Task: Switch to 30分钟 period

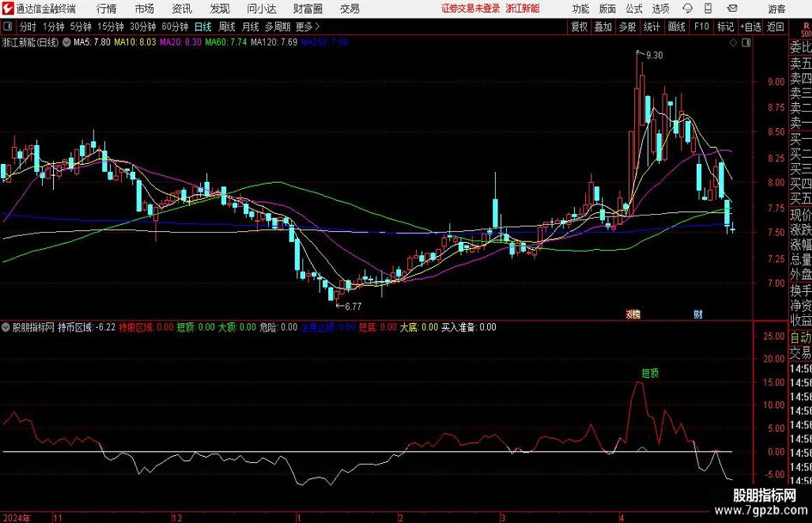Action: (143, 27)
